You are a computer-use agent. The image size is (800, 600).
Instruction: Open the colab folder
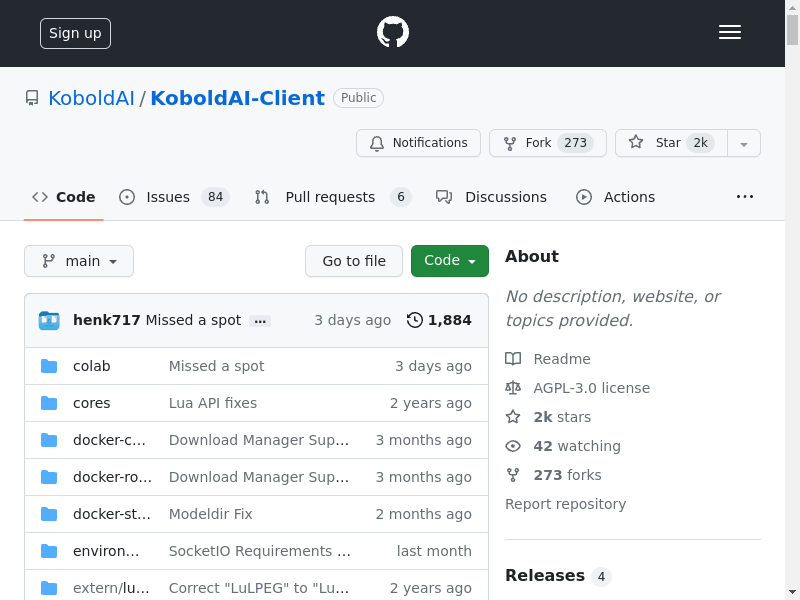[x=91, y=366]
